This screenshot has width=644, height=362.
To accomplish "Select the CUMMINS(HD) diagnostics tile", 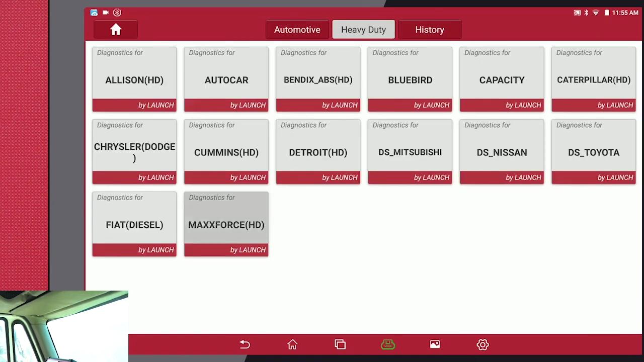I will coord(226,152).
